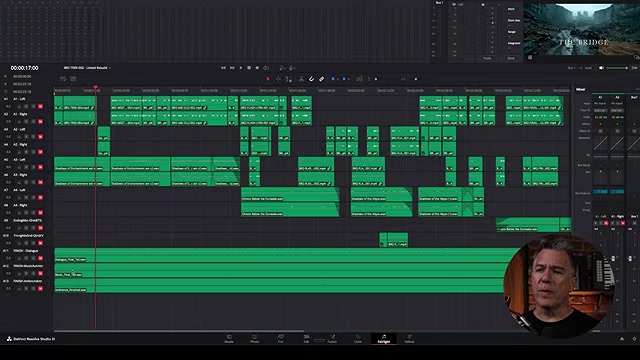Select the edit selection mode tool

click(289, 79)
